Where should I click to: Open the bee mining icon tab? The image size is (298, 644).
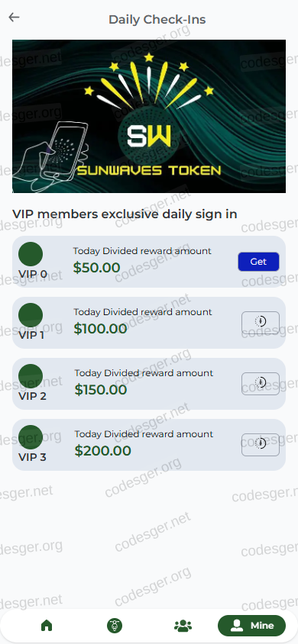pyautogui.click(x=115, y=626)
